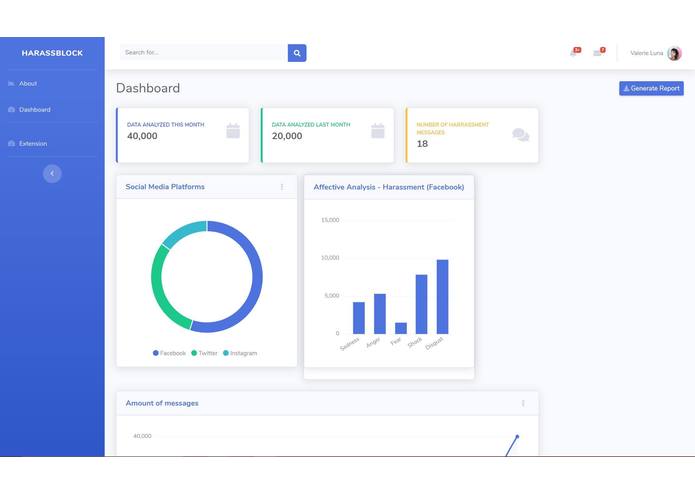This screenshot has height=494, width=695.
Task: Click the calendar icon in 'Data Analyzed Last Month' card
Action: tap(378, 131)
